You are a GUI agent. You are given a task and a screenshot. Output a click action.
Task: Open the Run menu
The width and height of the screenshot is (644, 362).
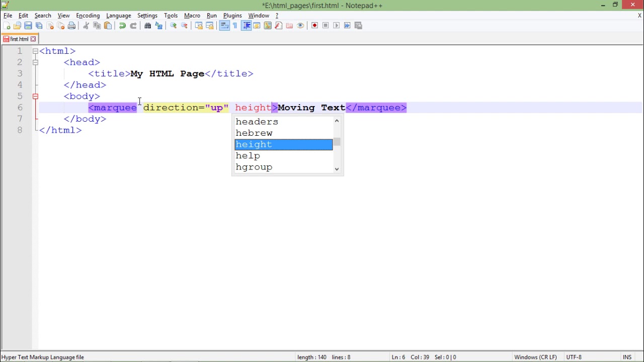coord(212,16)
